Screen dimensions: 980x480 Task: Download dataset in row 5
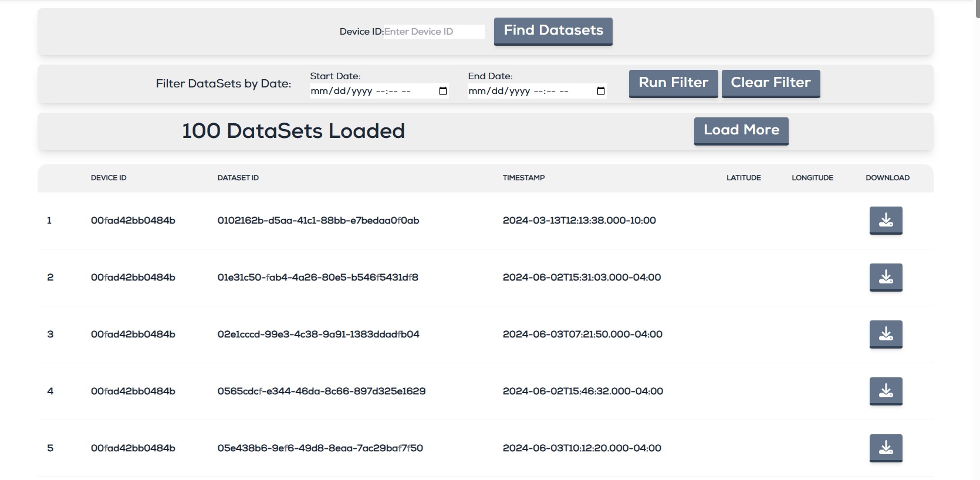[886, 448]
